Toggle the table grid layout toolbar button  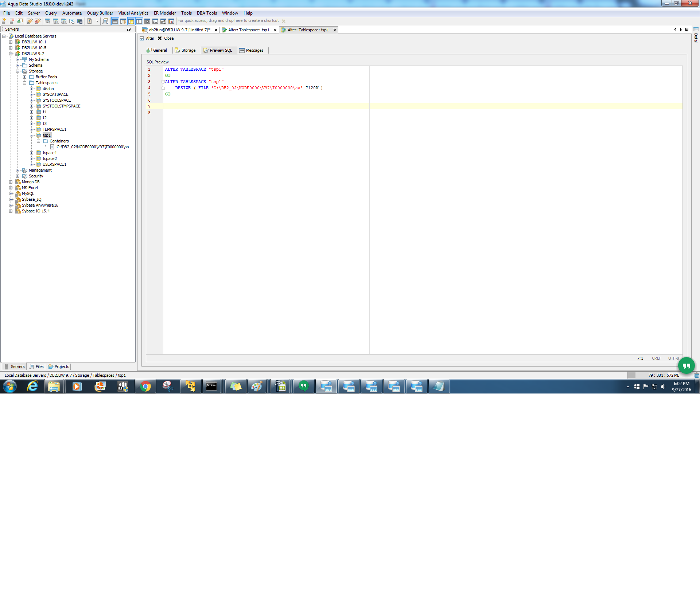click(x=139, y=21)
